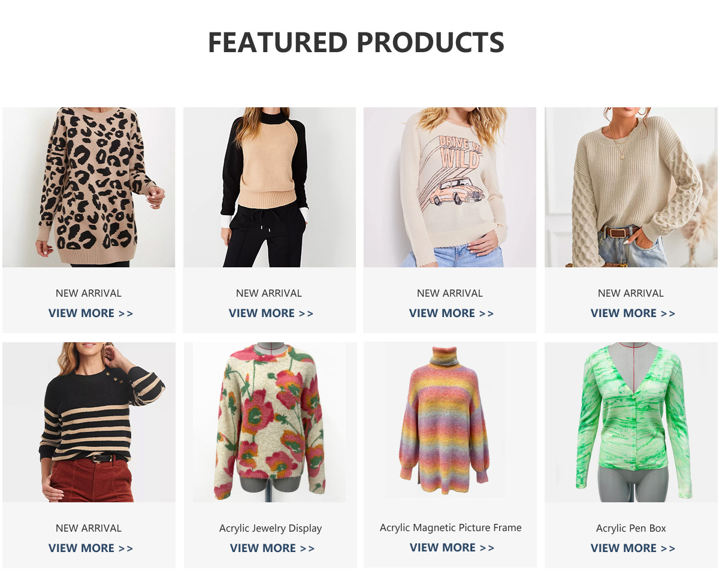Click VIEW MORE under Acrylic Pen Box
719x588 pixels.
tap(633, 548)
